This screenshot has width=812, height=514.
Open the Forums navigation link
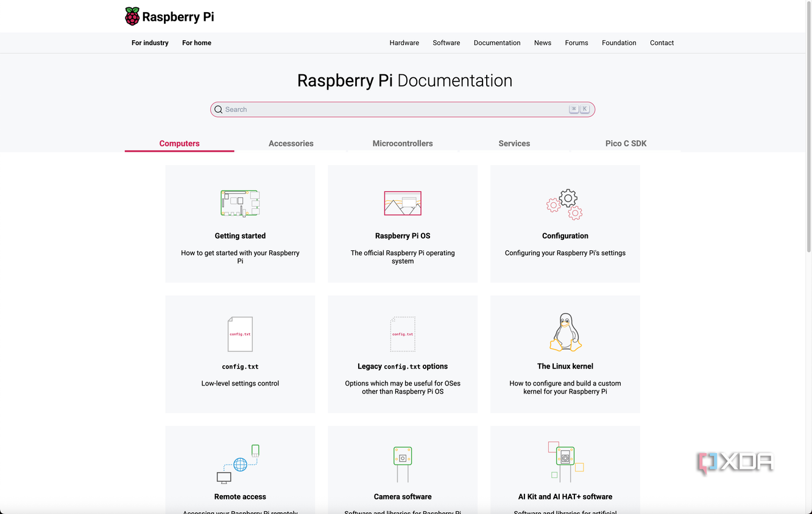coord(576,43)
